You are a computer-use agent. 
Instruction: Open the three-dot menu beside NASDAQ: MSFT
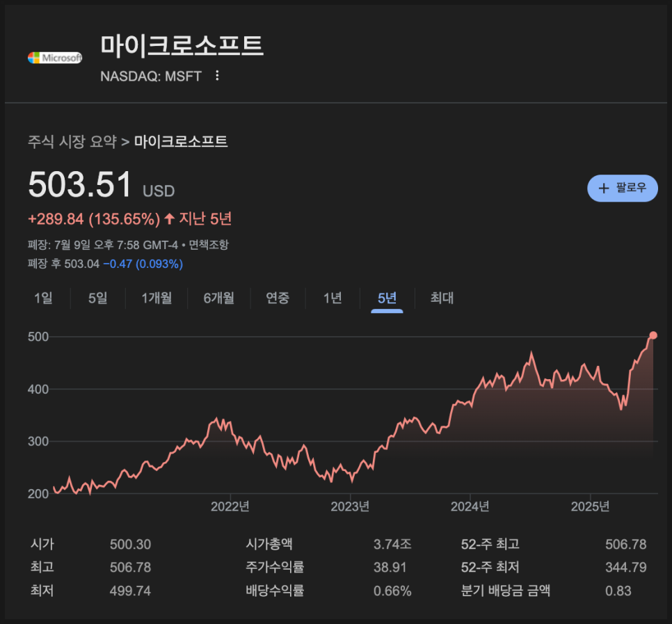[217, 76]
